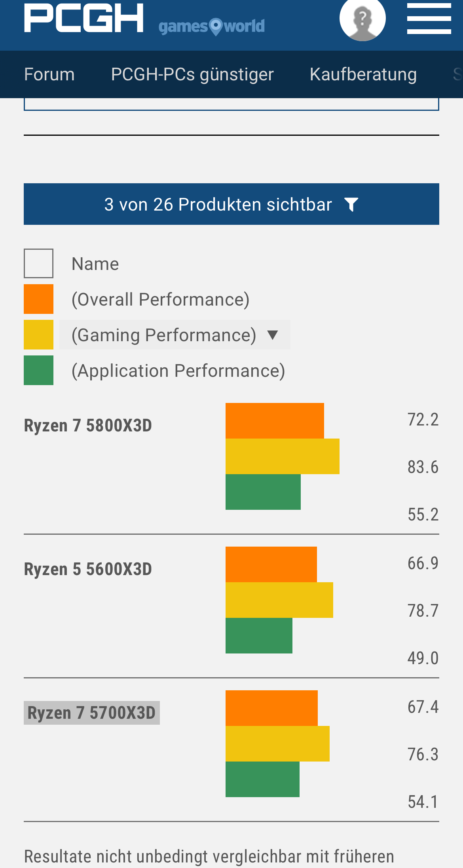Image resolution: width=463 pixels, height=868 pixels.
Task: Click the 5700X3D orange overall bar
Action: point(271,708)
